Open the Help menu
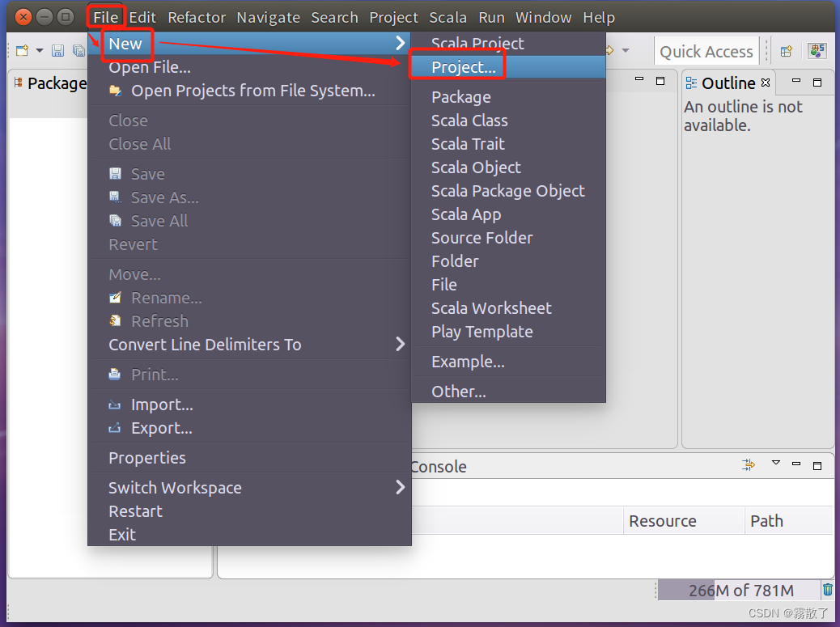Viewport: 840px width, 627px height. click(598, 17)
